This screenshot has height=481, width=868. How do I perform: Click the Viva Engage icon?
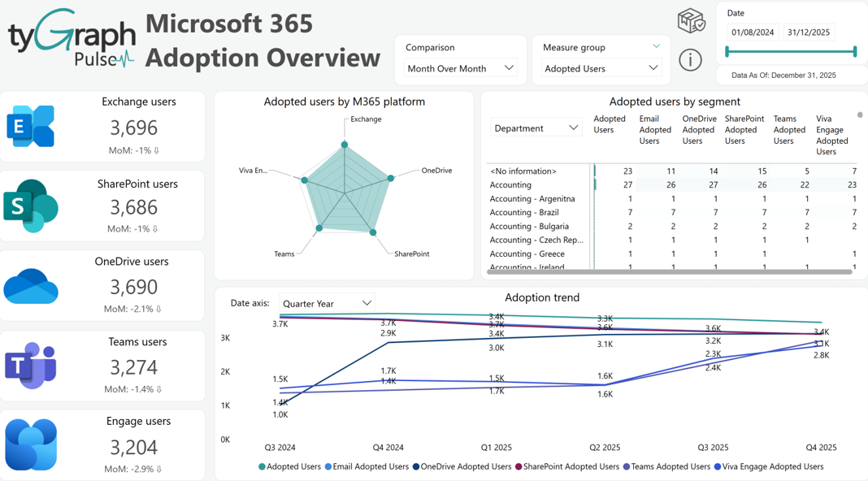[x=31, y=445]
